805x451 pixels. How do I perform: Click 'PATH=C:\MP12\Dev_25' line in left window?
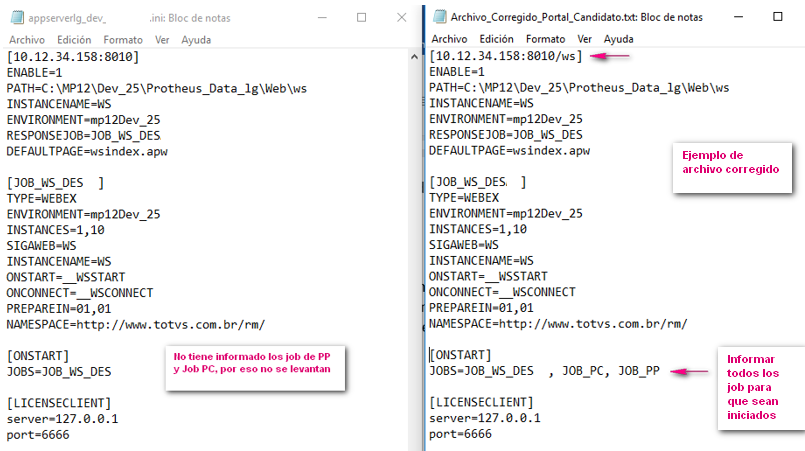(x=157, y=88)
